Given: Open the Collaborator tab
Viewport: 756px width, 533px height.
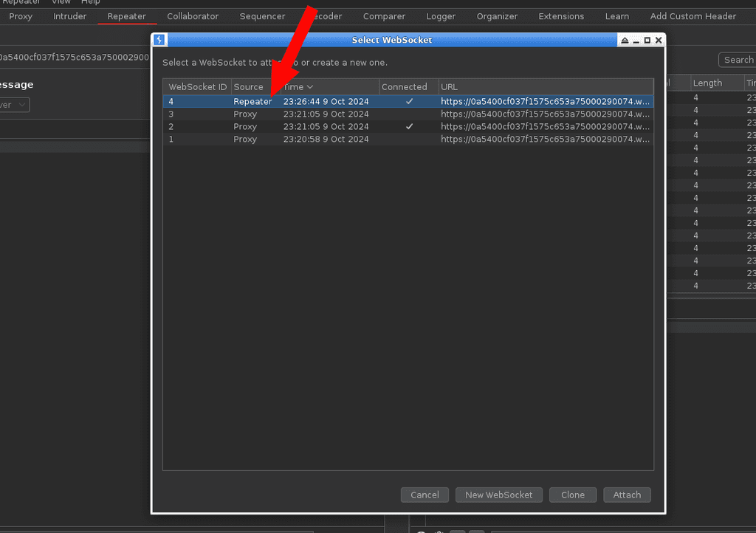Looking at the screenshot, I should (x=193, y=16).
